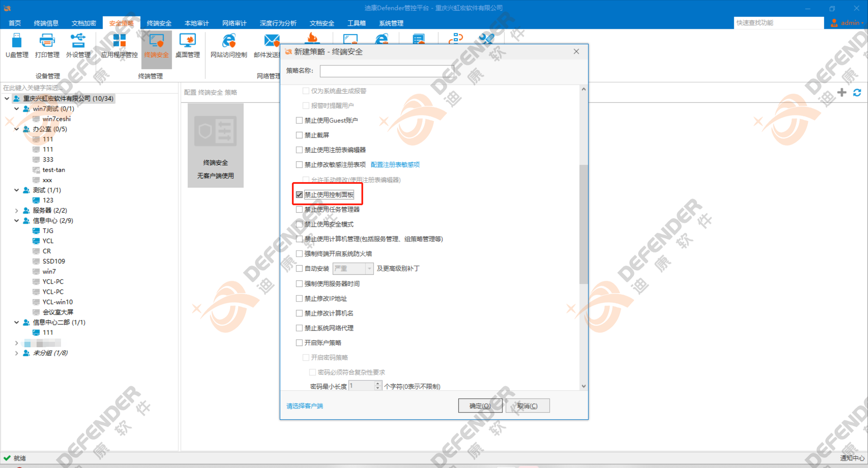Select computer test-tan in tree

point(54,170)
